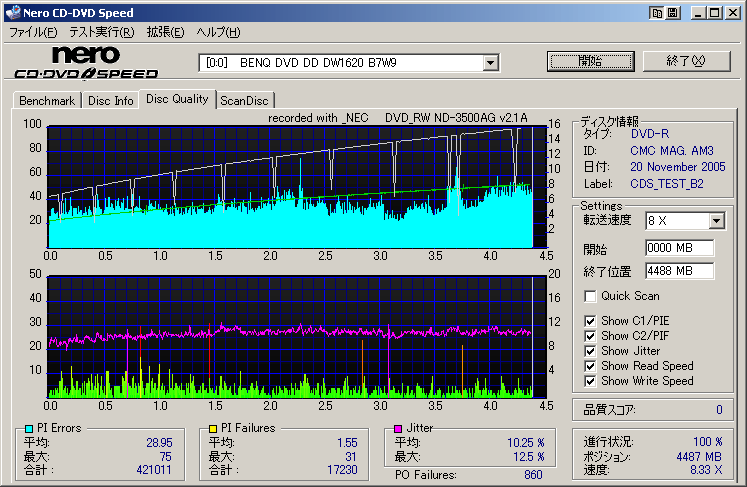
Task: Close the Nero CD-DVD Speed window
Action: (732, 13)
